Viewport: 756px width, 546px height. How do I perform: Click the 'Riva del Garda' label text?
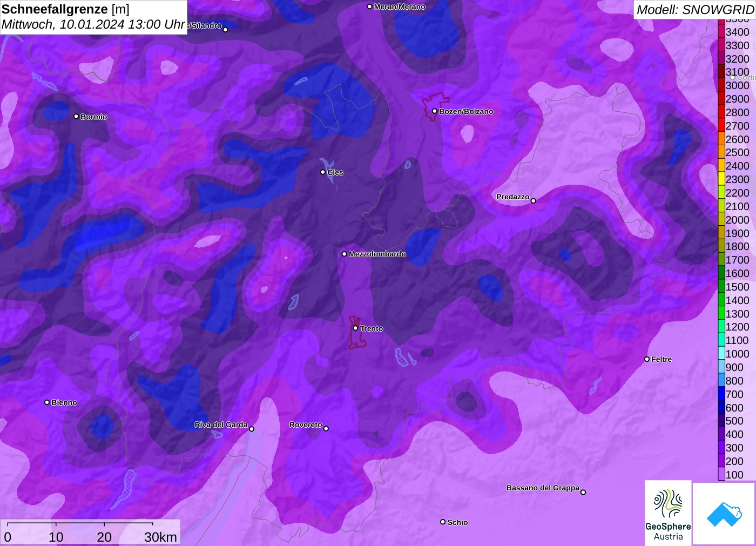point(221,424)
